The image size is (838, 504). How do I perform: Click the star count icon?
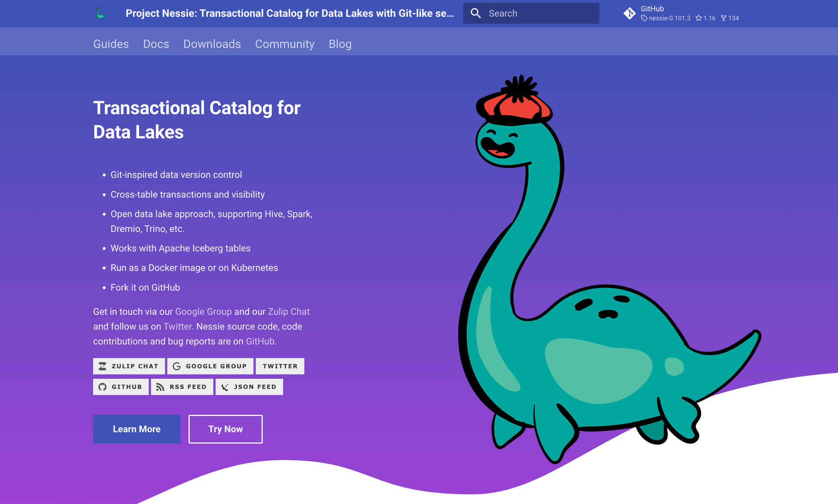pos(698,18)
